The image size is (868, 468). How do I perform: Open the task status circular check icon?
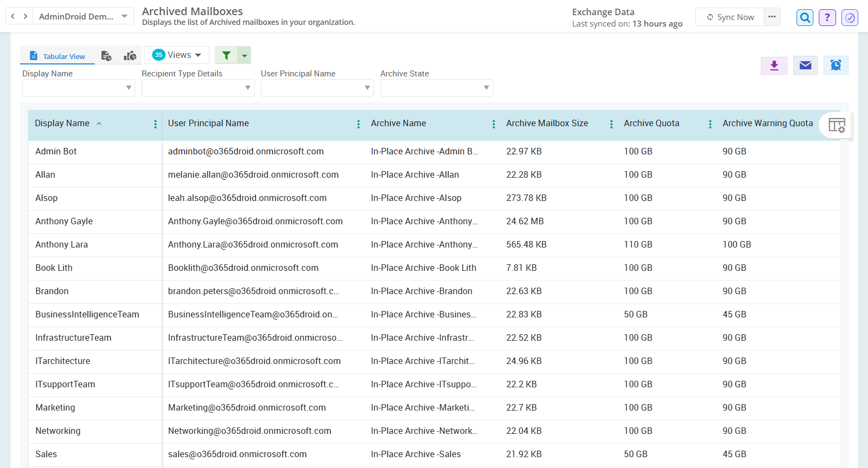tap(850, 18)
